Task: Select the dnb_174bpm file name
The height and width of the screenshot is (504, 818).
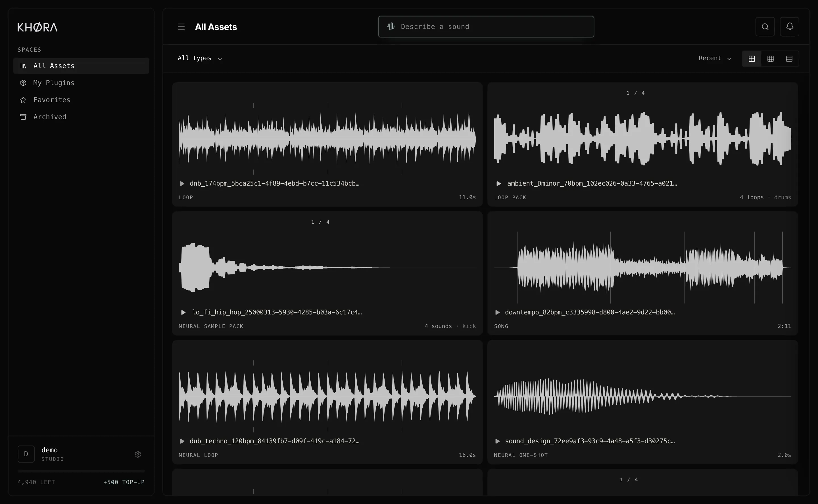Action: (275, 183)
